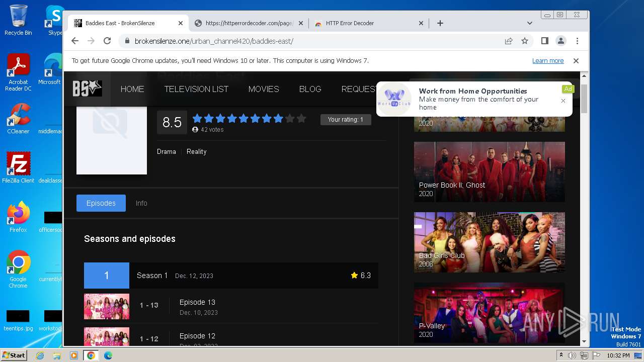Click the tab search chevron
The height and width of the screenshot is (362, 644).
click(x=529, y=23)
